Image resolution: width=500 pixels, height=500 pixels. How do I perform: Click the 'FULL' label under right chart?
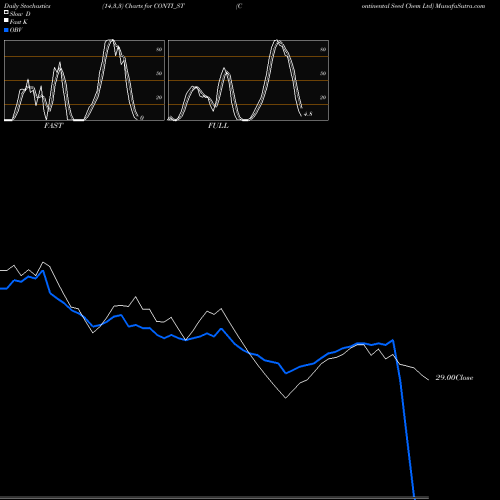(218, 126)
